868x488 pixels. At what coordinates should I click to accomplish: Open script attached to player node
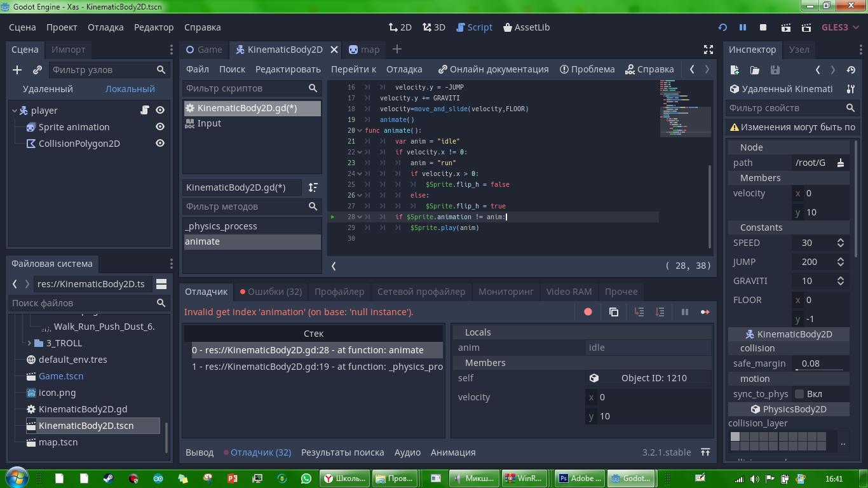coord(145,111)
